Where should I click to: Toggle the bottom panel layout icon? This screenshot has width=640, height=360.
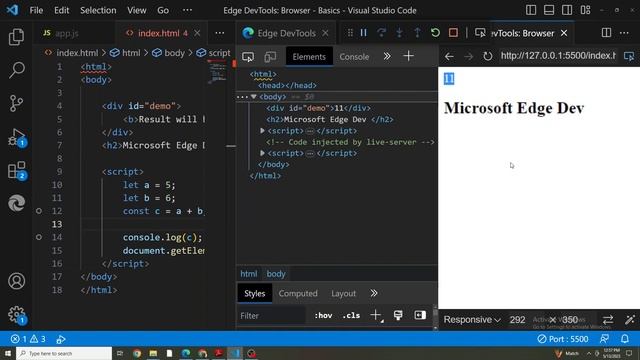point(549,10)
